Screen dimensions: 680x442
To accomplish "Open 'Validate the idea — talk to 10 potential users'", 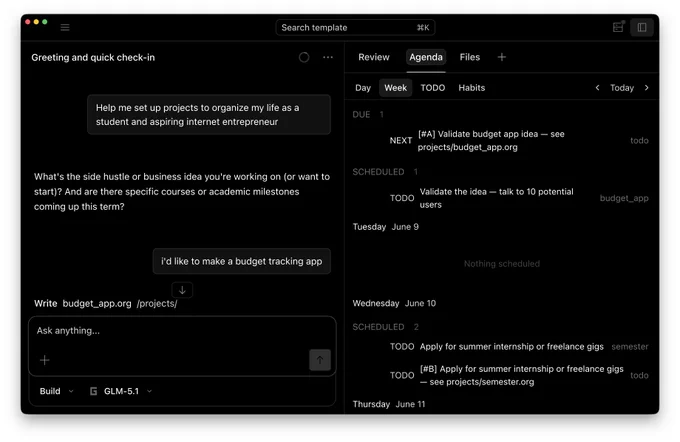I will click(497, 198).
